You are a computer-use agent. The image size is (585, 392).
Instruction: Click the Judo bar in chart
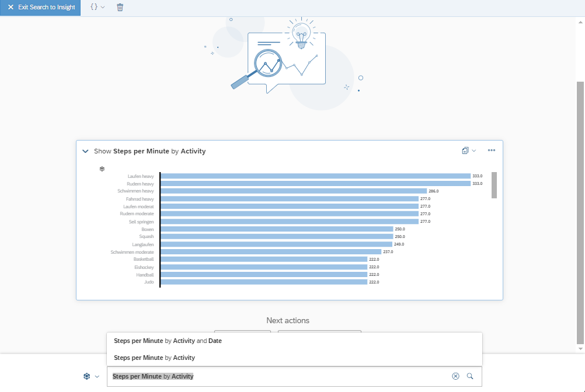click(264, 282)
